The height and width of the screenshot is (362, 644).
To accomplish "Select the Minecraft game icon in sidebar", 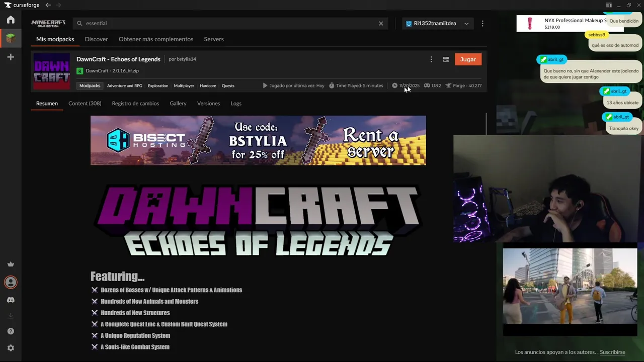I will (x=11, y=38).
